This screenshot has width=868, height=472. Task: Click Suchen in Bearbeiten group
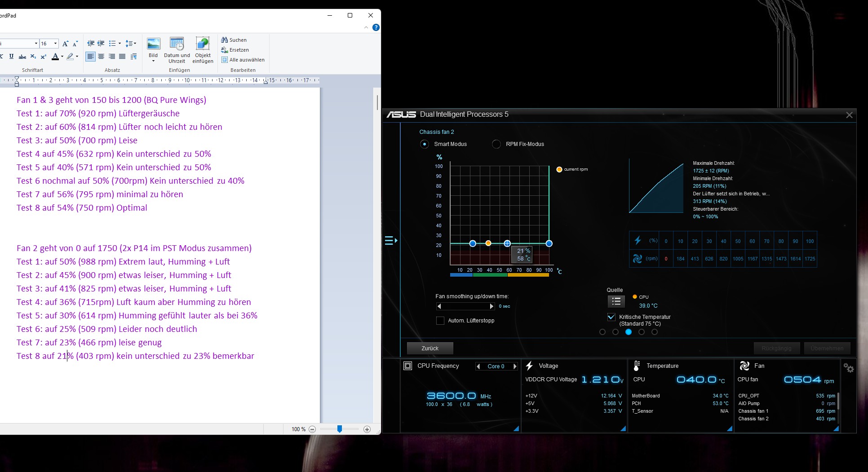pyautogui.click(x=234, y=40)
